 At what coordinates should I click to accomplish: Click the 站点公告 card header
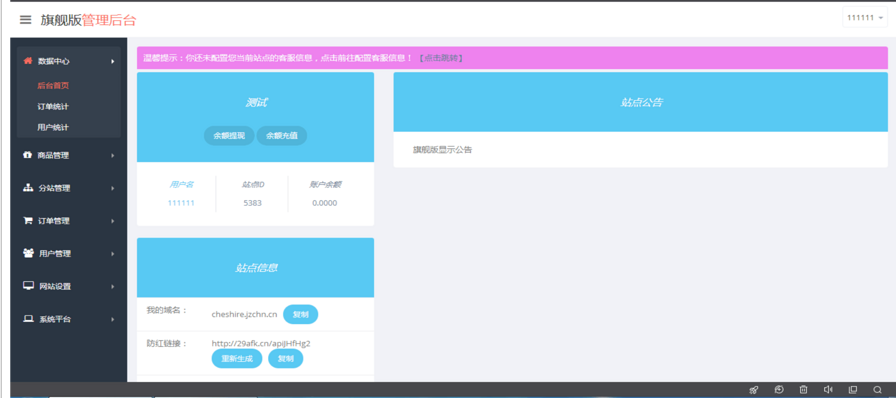(641, 102)
